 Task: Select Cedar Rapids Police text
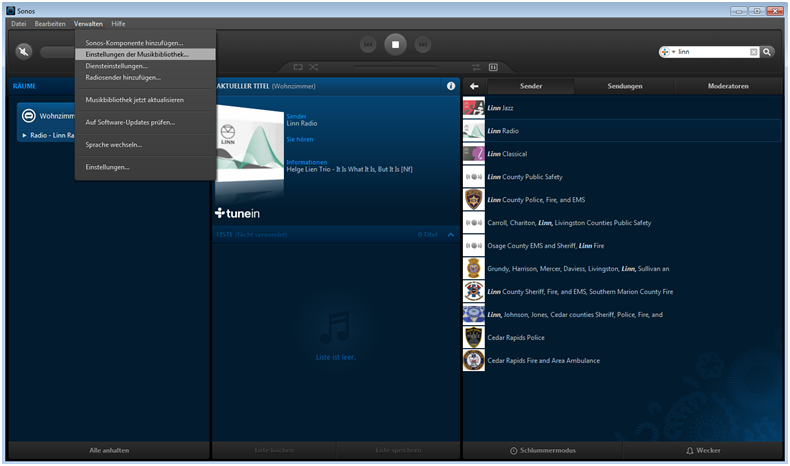click(x=516, y=338)
